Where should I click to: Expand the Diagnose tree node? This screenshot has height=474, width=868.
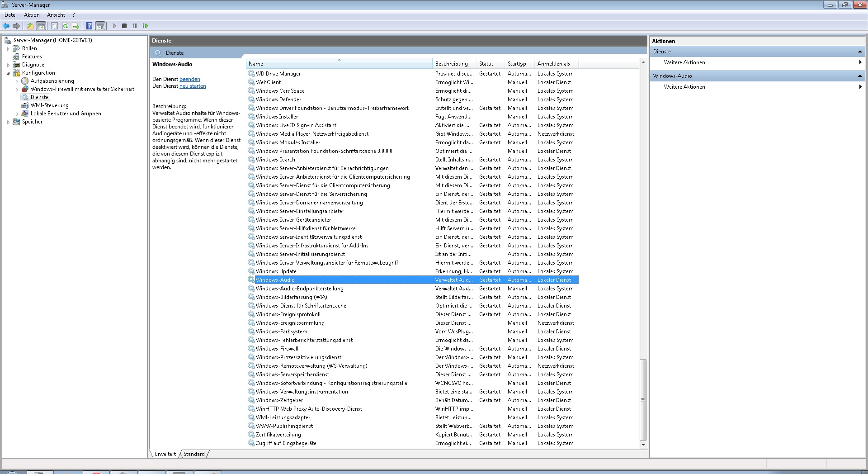[8, 65]
